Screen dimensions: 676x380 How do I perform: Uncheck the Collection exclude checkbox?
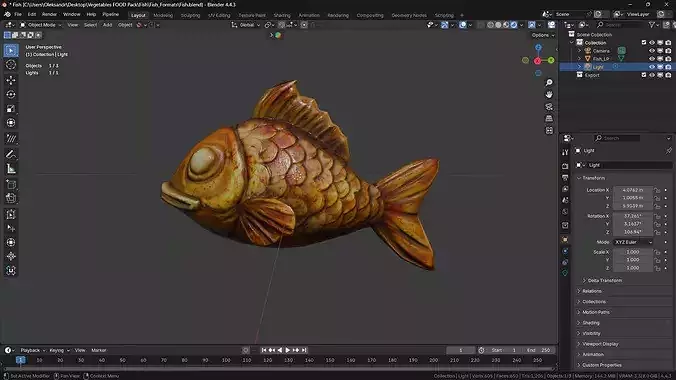click(644, 43)
